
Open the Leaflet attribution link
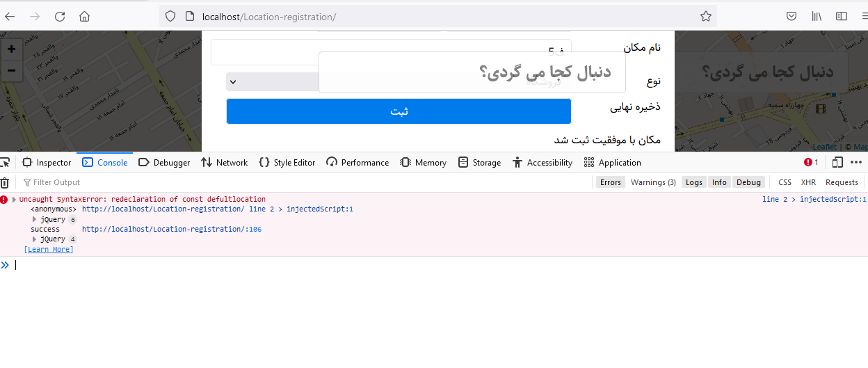pyautogui.click(x=825, y=147)
